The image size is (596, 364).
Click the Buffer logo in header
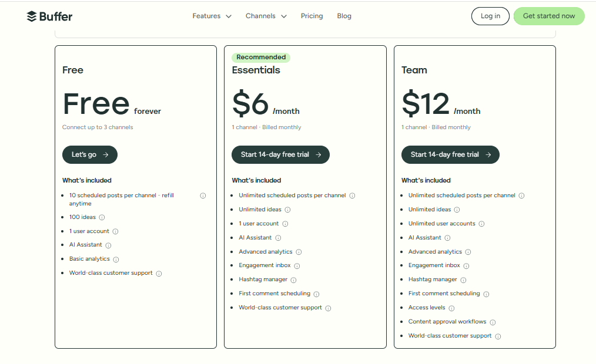pos(49,16)
